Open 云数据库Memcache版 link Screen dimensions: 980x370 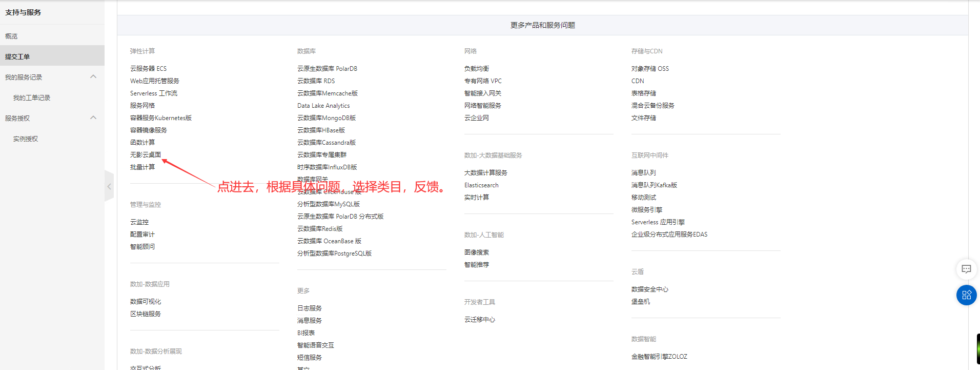(328, 93)
